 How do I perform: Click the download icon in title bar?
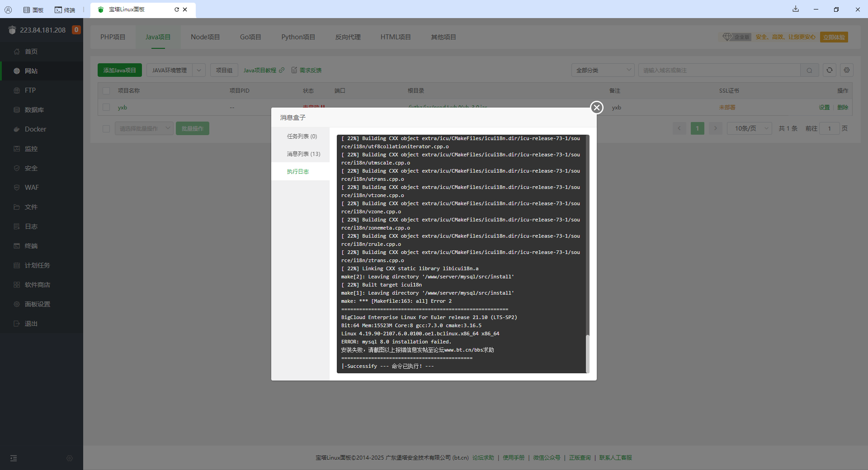tap(796, 9)
